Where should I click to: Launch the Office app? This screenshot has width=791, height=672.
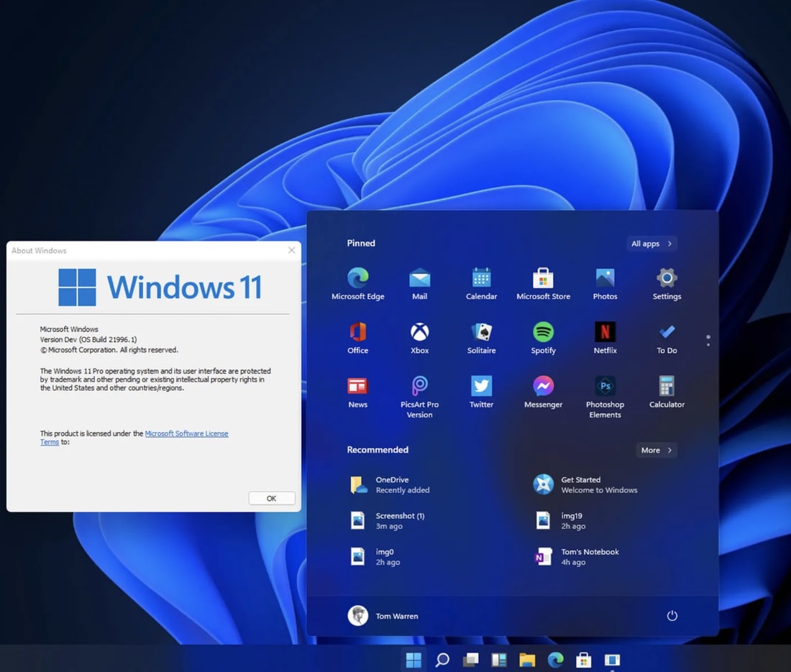point(357,338)
